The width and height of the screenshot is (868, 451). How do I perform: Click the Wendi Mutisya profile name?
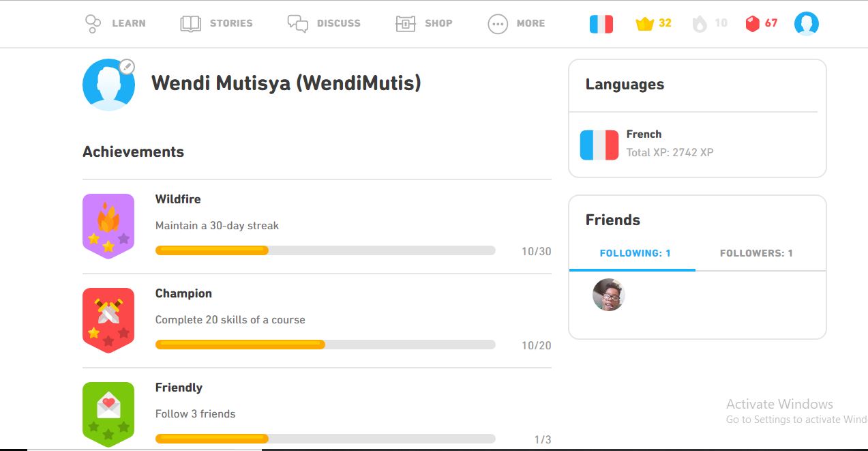pos(286,83)
